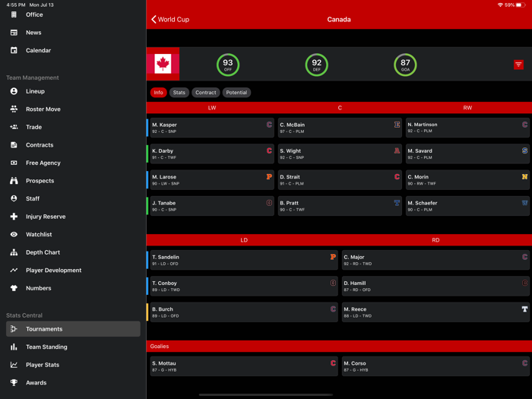Click the RD column header
Viewport: 532px width, 399px height.
[435, 240]
